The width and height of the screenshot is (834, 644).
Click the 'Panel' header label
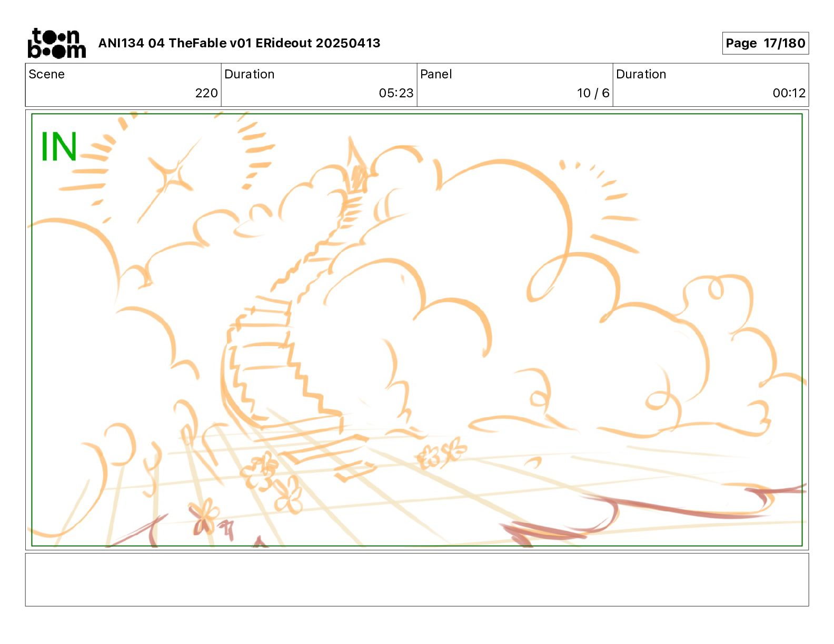click(436, 74)
